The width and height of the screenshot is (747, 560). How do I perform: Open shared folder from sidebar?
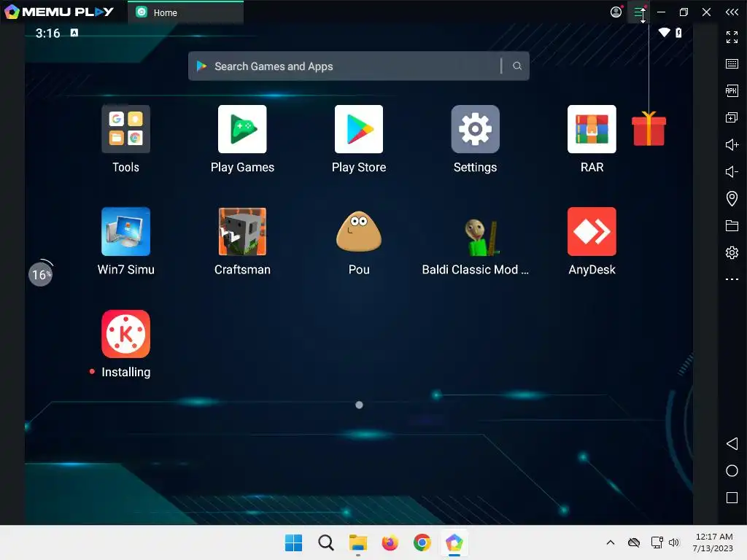(732, 225)
